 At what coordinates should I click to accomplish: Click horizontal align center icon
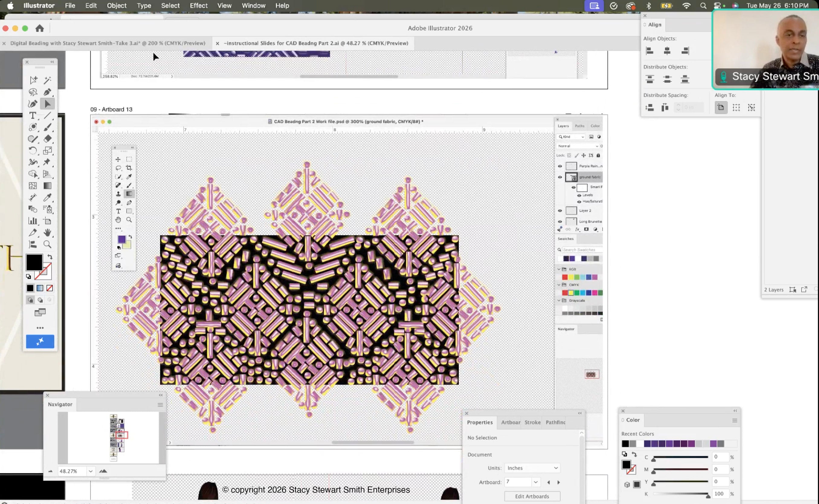click(667, 51)
